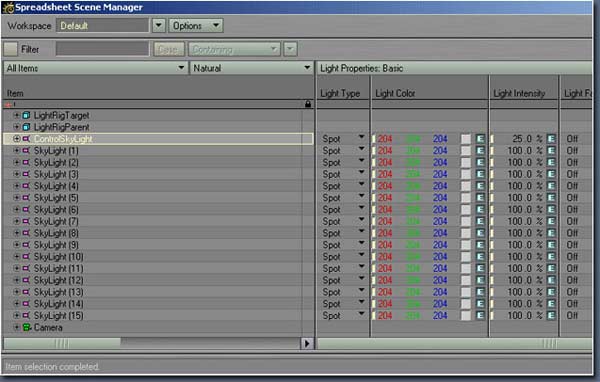
Task: Click the LightRigTarget null object icon
Action: coord(26,115)
